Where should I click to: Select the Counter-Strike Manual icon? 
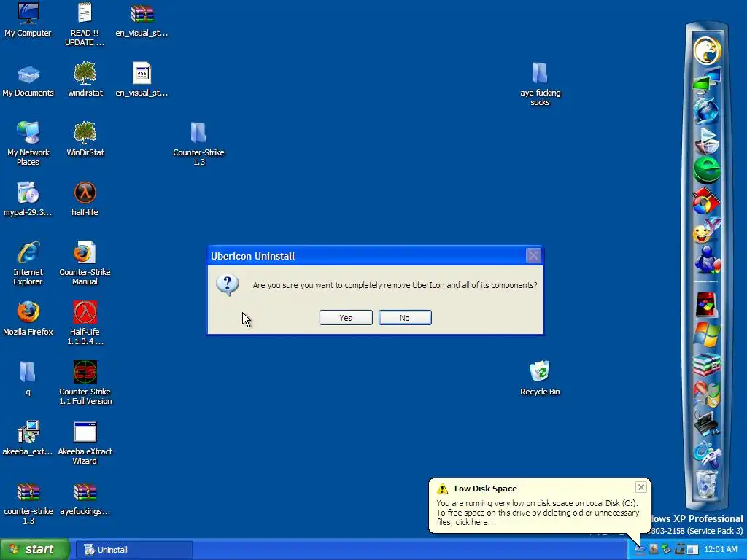click(x=85, y=263)
